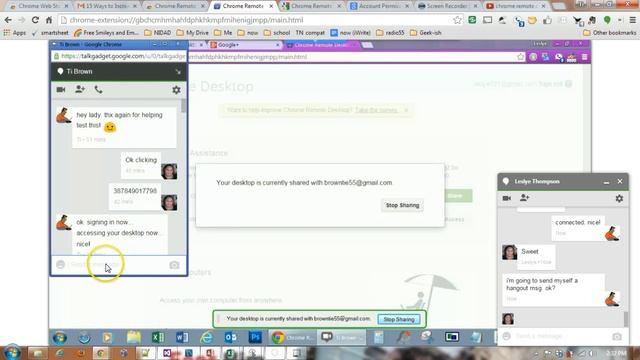This screenshot has height=360, width=640.
Task: Open the Other bookmarks folder
Action: point(609,33)
